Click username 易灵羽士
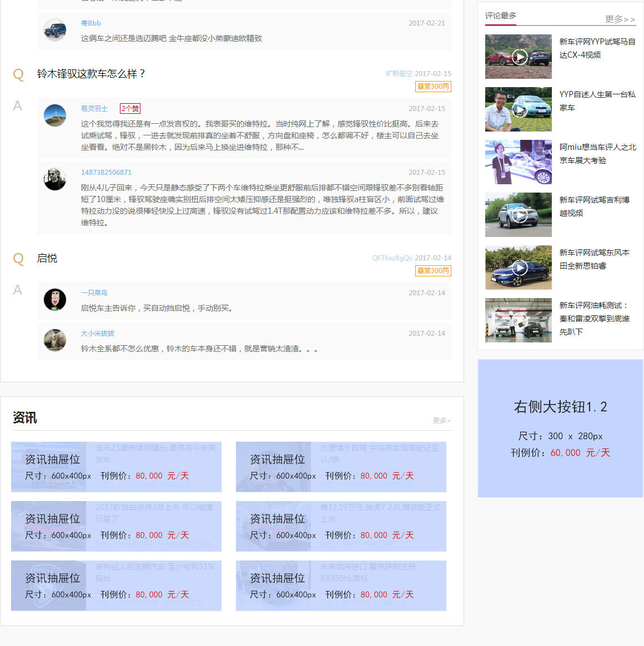This screenshot has height=646, width=644. tap(94, 108)
